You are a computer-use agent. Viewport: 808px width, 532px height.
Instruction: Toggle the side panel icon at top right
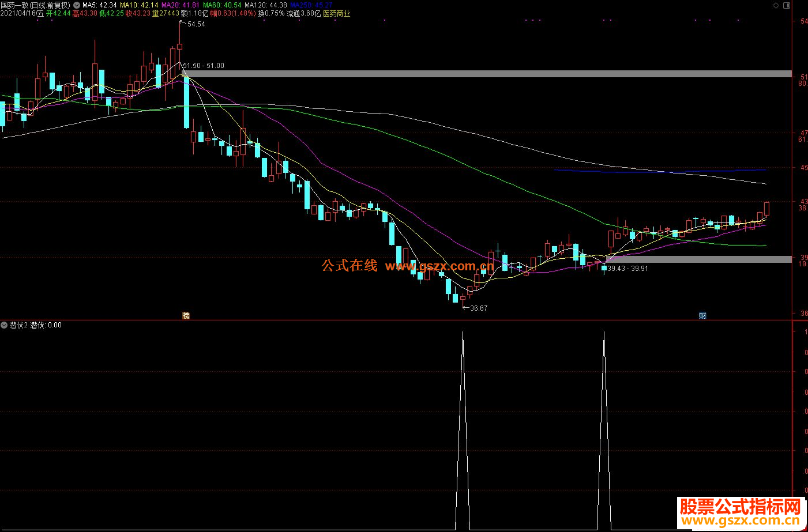[x=787, y=5]
